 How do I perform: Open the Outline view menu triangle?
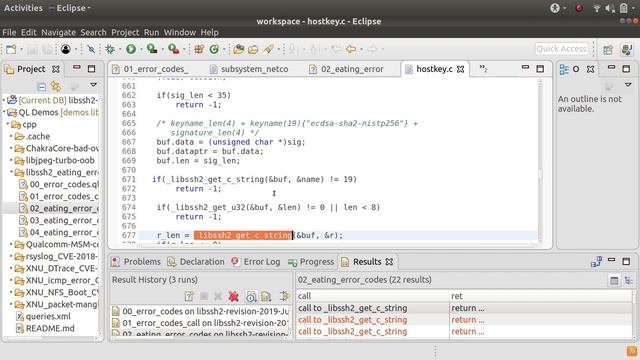(628, 85)
